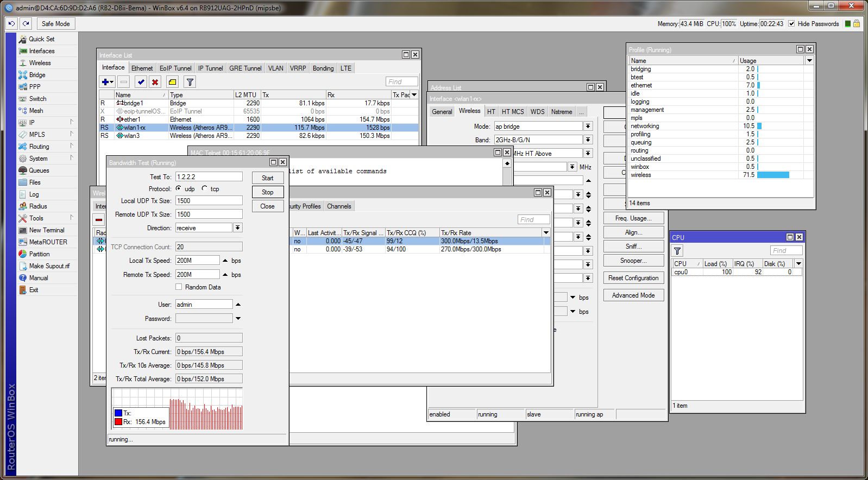Open the Direction dropdown in Bandwidth Test
Screen dimensions: 868x480
(x=238, y=228)
